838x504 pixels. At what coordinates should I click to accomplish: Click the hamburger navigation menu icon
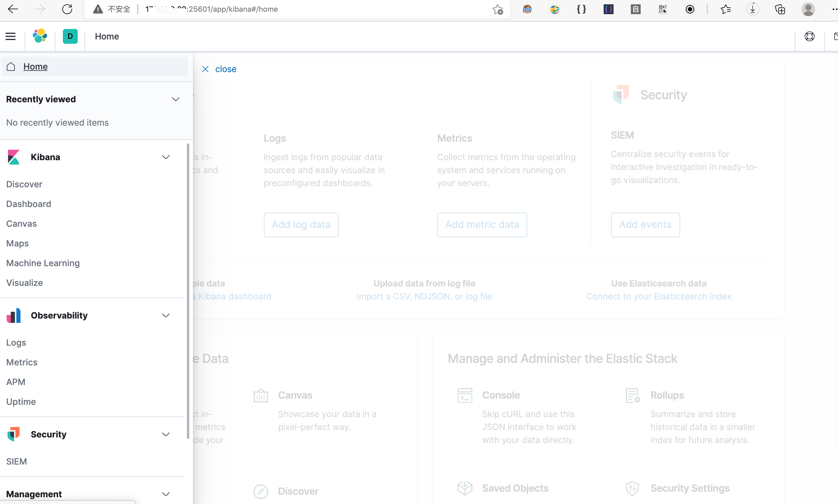point(10,36)
